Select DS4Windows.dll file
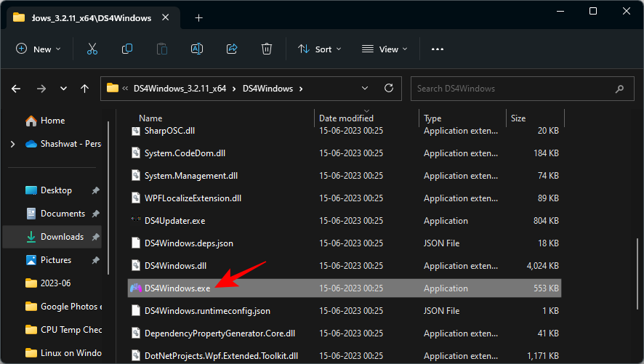Screen dimensions: 644x364 (x=175, y=265)
